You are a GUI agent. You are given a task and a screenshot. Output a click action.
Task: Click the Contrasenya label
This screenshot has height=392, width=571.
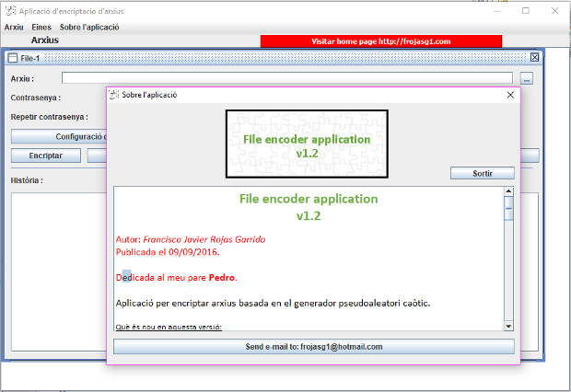(35, 98)
